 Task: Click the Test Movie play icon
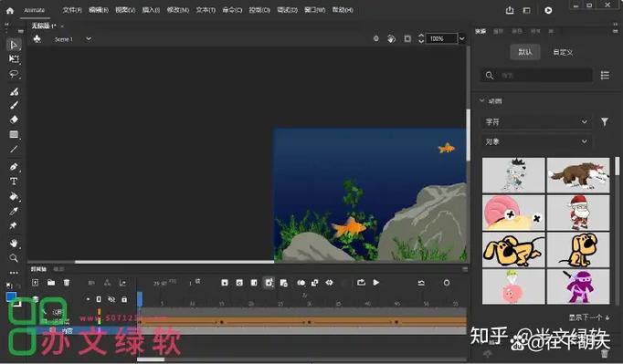pyautogui.click(x=548, y=11)
